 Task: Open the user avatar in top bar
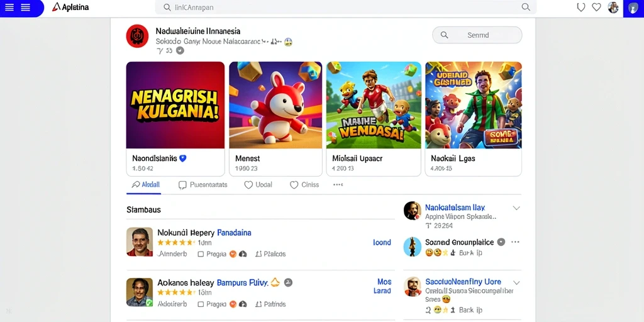613,8
